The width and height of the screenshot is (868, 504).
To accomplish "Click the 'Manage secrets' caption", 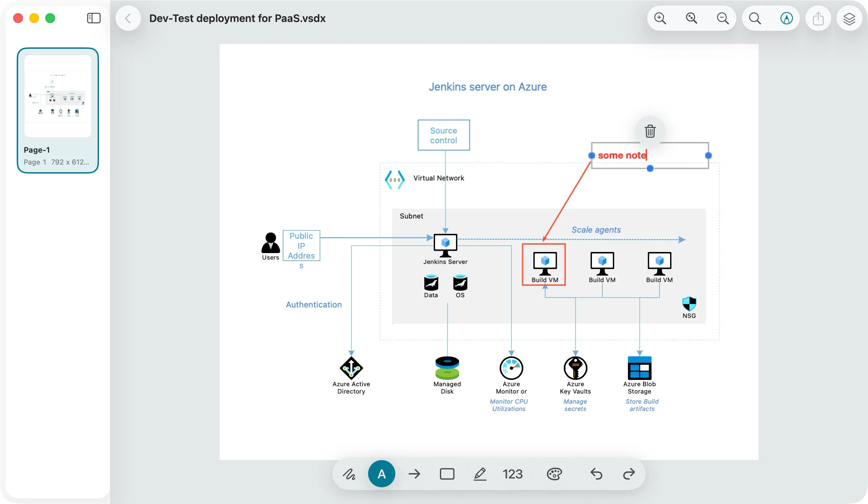I will tap(576, 405).
